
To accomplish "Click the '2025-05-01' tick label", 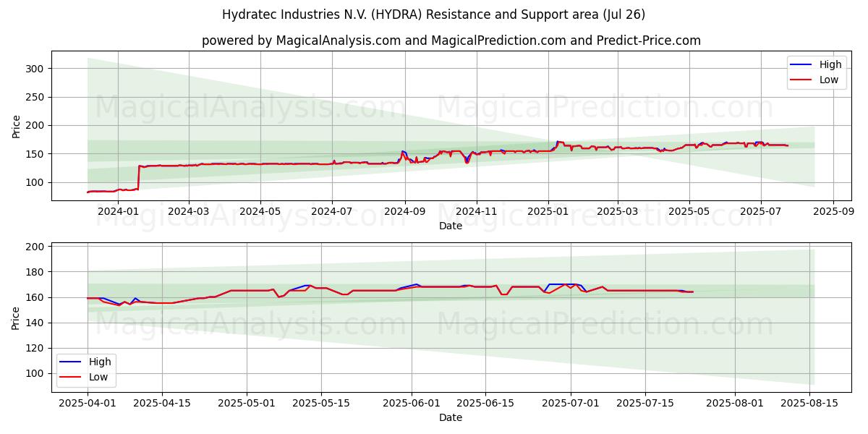I will click(247, 404).
